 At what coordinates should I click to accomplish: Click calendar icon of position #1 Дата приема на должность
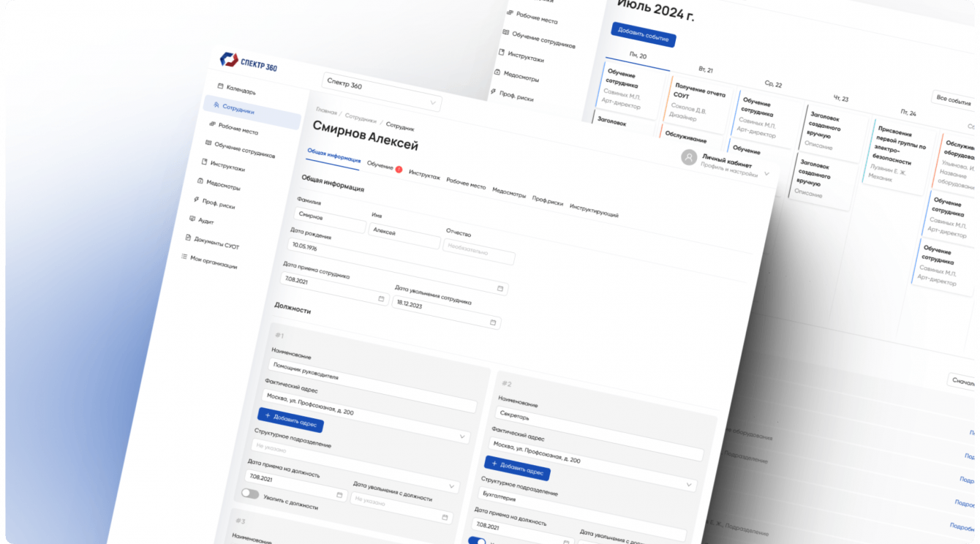click(339, 495)
